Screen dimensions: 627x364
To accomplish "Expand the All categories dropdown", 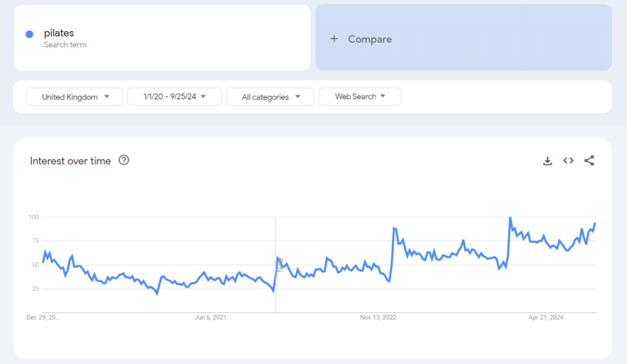I will click(269, 96).
